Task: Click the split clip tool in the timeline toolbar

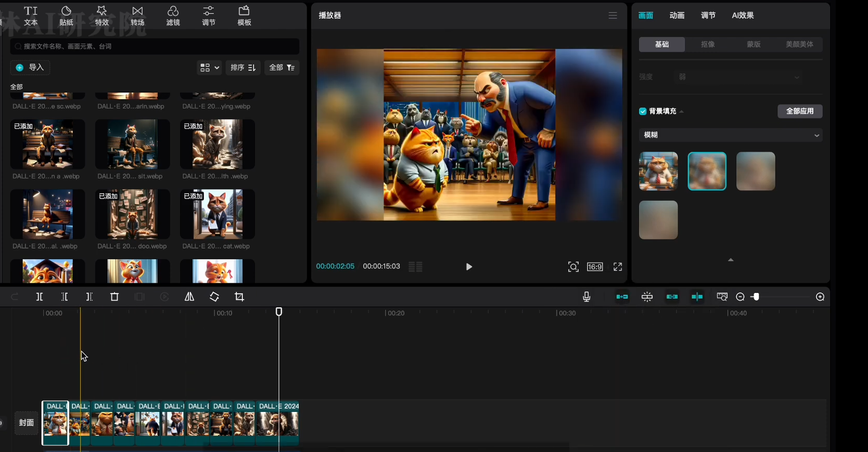Action: click(40, 297)
